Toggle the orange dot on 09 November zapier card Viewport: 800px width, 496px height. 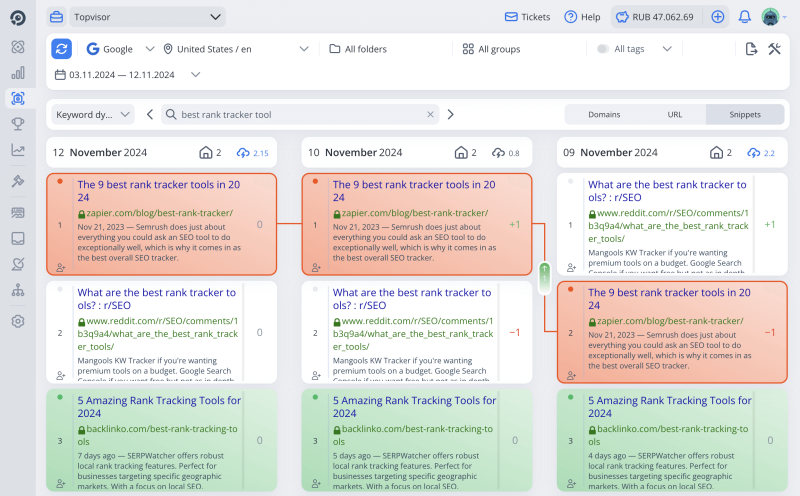[x=570, y=289]
